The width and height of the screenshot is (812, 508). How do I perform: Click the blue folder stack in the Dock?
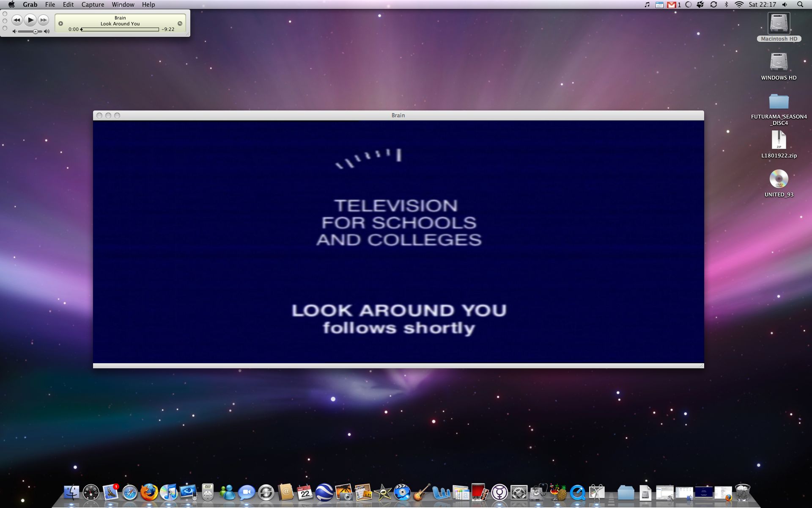coord(626,493)
